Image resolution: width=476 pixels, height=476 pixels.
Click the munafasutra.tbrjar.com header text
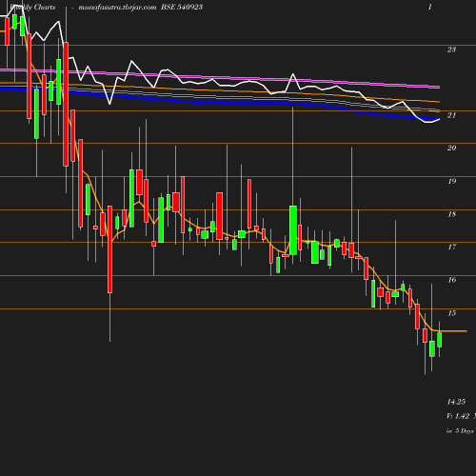pyautogui.click(x=117, y=7)
